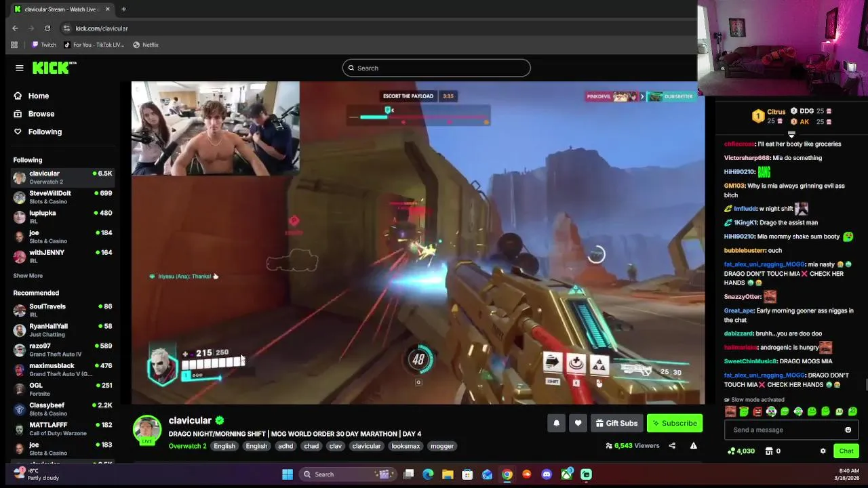
Task: Close the clavicular Stream tab
Action: (x=107, y=9)
